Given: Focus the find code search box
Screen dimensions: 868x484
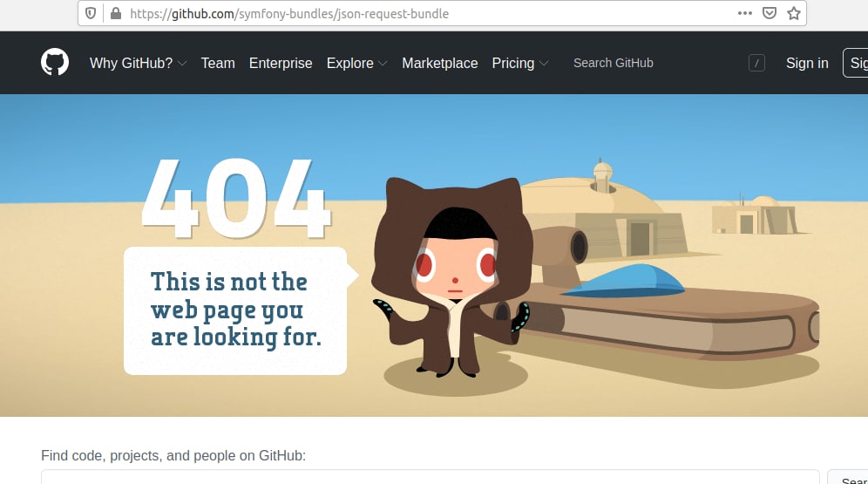Looking at the screenshot, I should click(431, 477).
